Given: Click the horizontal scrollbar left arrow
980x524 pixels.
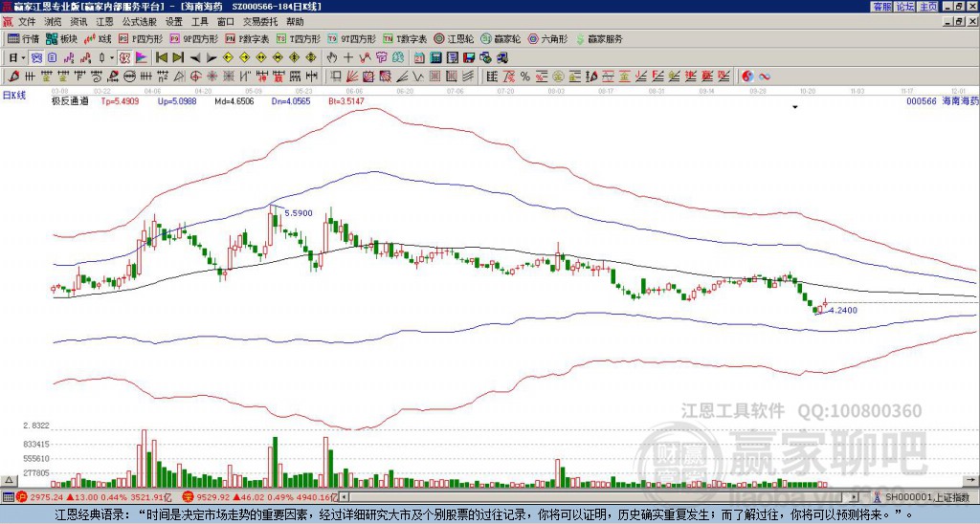Looking at the screenshot, I should (345, 497).
